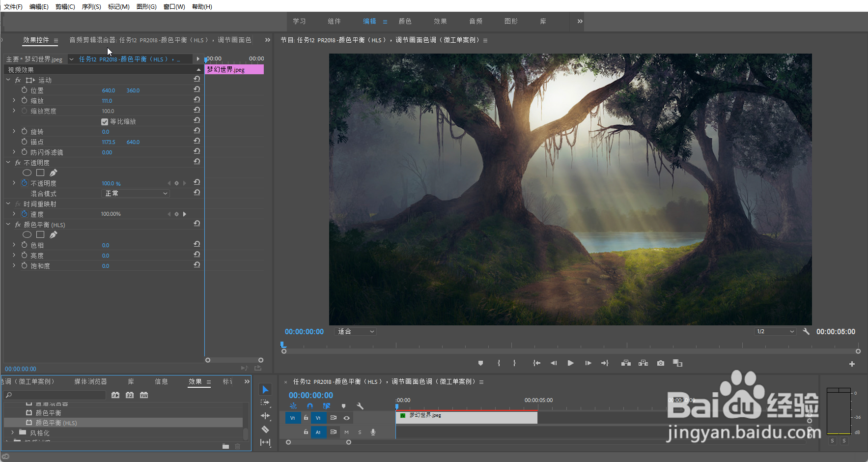Open the 媒体浏览器 panel tab
The image size is (868, 462).
[x=90, y=382]
